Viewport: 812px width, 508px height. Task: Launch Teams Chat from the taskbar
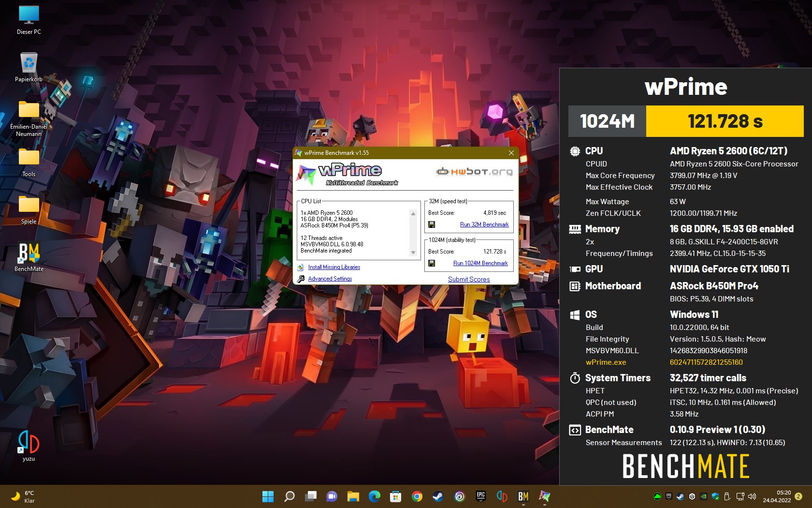[332, 496]
